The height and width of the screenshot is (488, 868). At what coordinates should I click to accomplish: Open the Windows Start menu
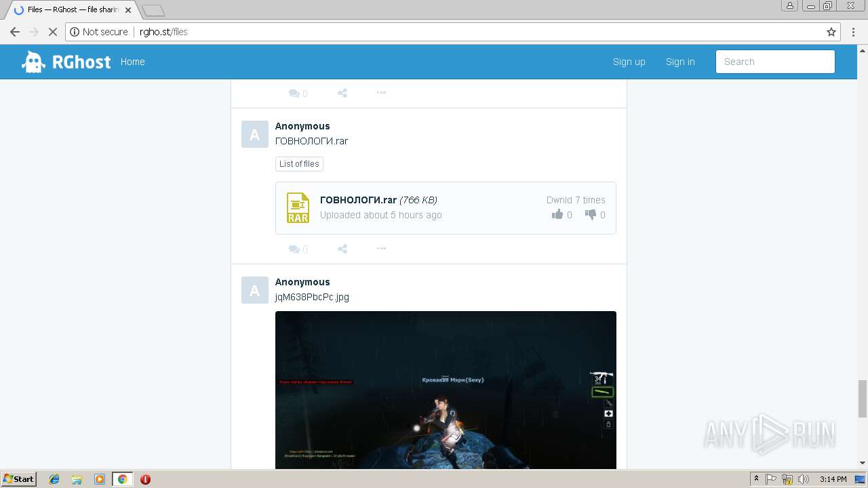click(x=19, y=479)
